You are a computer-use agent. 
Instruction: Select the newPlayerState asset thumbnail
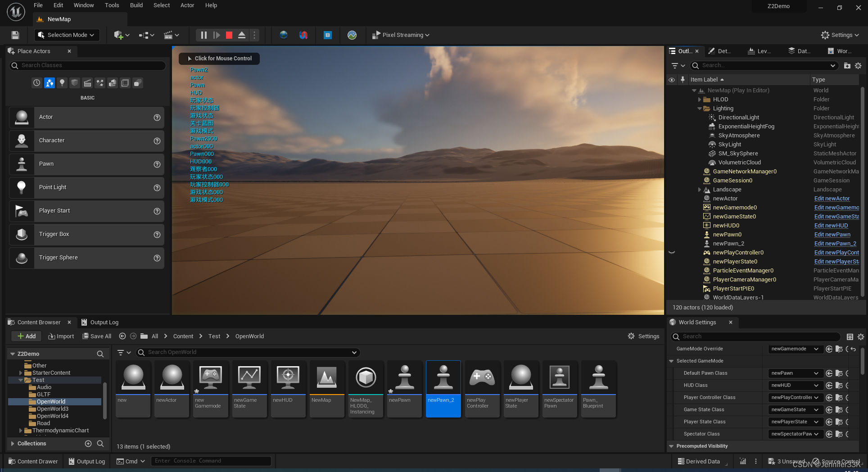[521, 389]
